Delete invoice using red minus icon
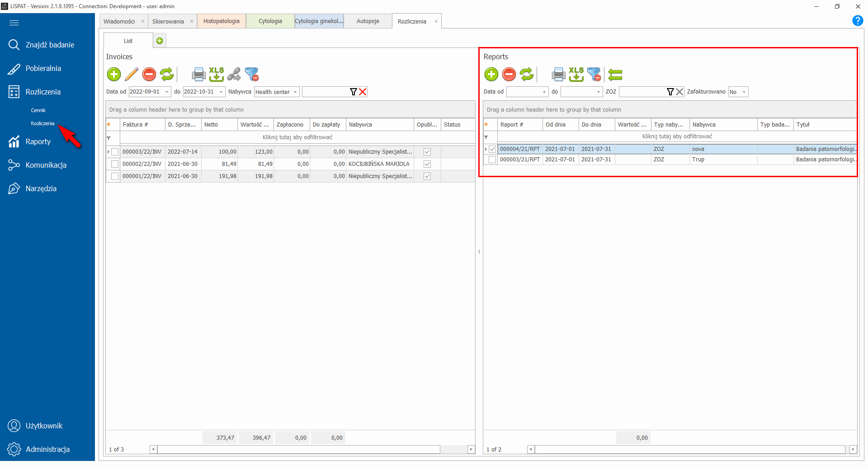 pos(149,74)
